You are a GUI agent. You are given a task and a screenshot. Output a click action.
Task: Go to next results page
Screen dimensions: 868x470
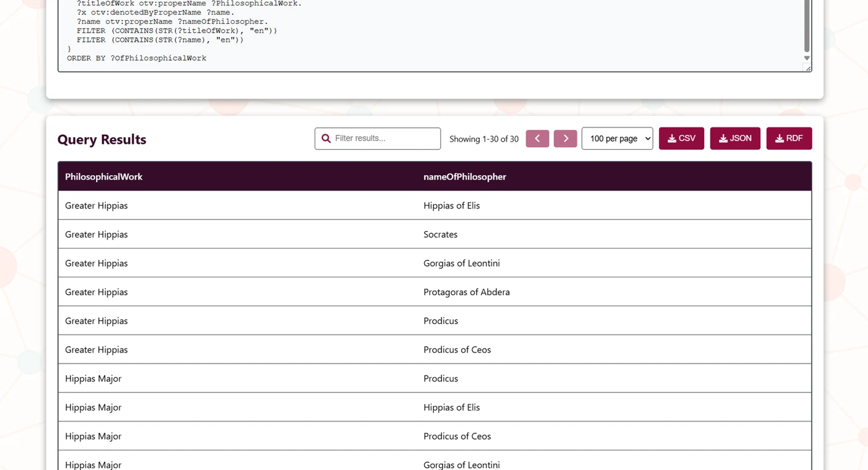click(x=565, y=139)
